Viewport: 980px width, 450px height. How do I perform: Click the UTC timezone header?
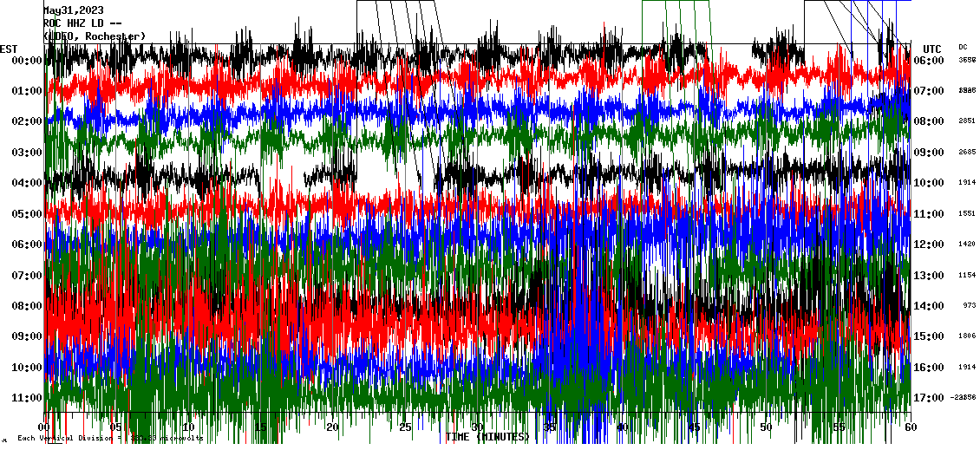pos(932,49)
